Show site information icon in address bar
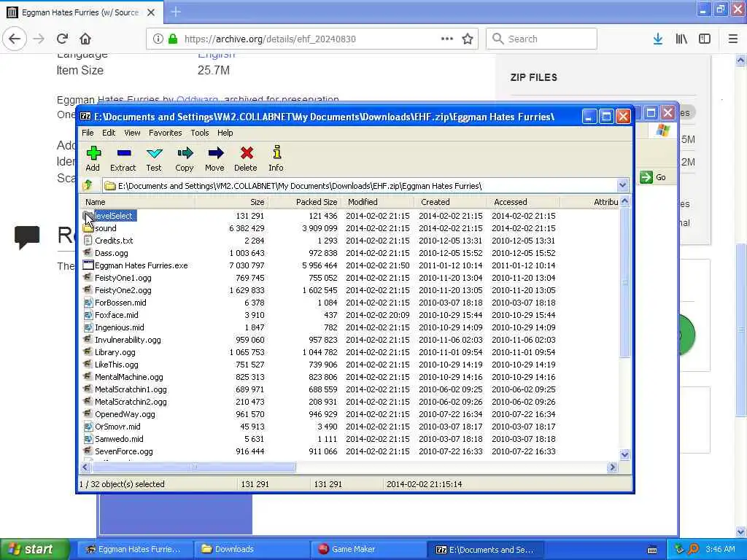Image resolution: width=747 pixels, height=560 pixels. [158, 39]
